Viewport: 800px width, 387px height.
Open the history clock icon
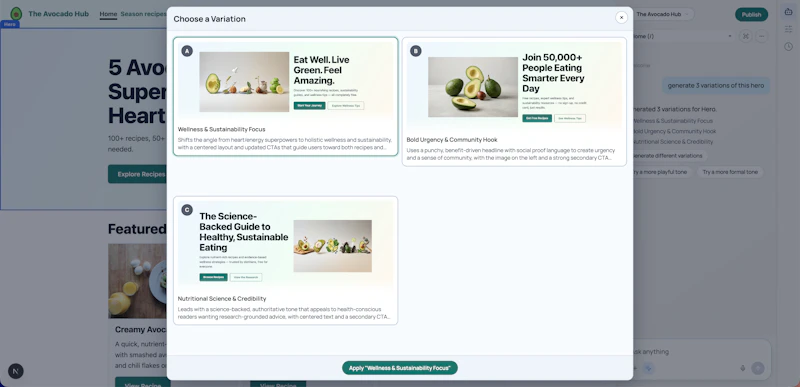[x=788, y=46]
